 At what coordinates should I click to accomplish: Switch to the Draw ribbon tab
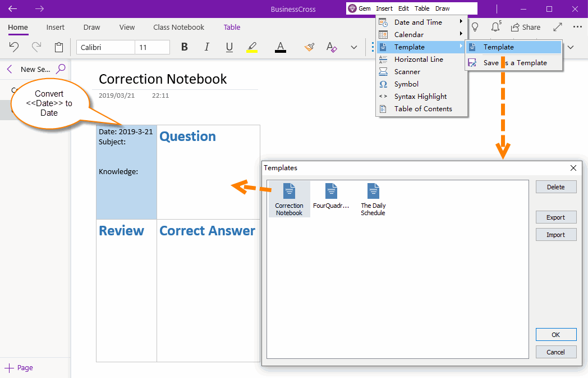(x=91, y=27)
